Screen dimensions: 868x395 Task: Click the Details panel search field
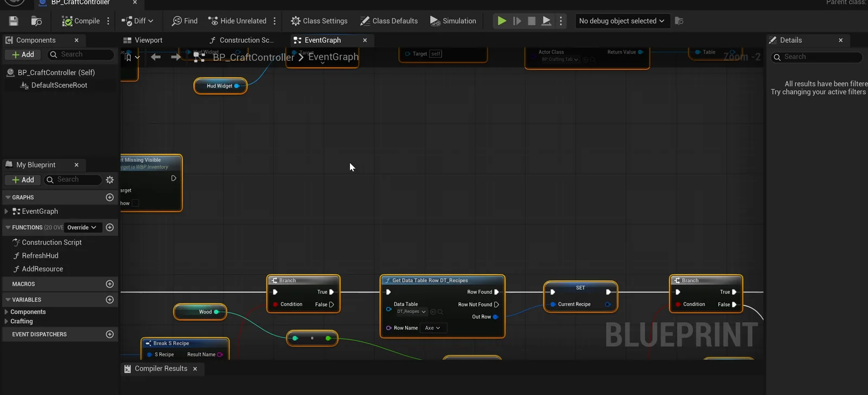pos(816,57)
